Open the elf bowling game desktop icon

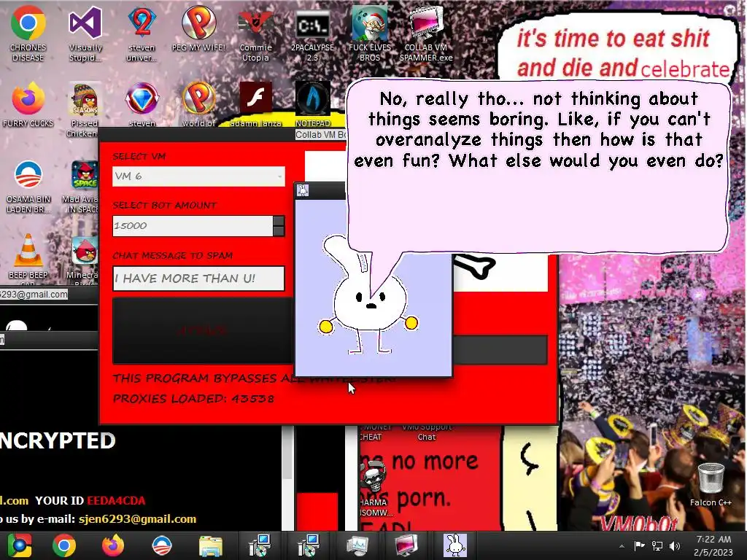[x=370, y=34]
